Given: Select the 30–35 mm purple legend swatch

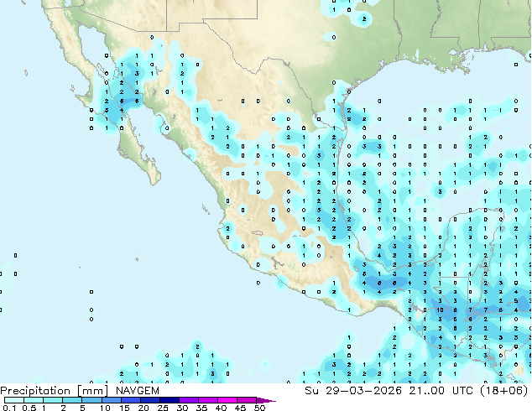Looking at the screenshot, I should point(188,400).
